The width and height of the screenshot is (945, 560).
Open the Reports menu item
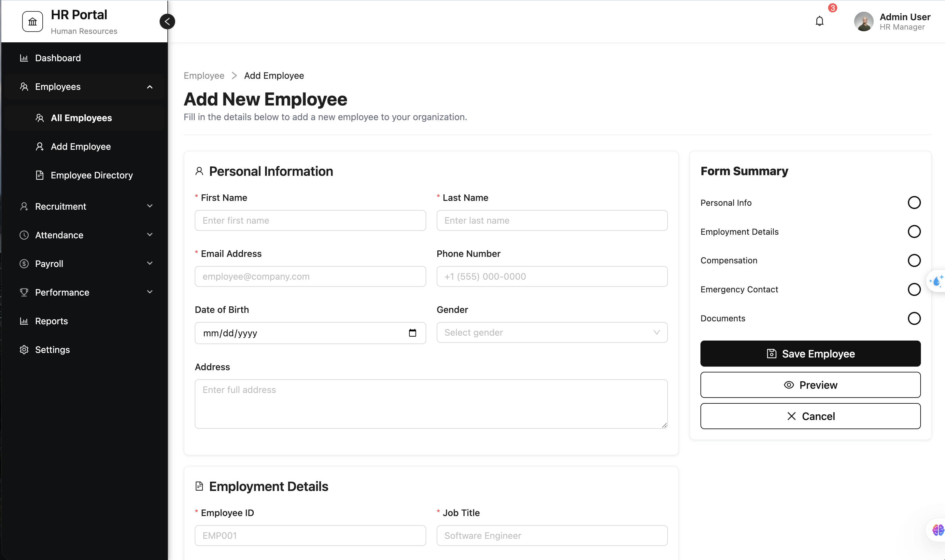coord(85,321)
